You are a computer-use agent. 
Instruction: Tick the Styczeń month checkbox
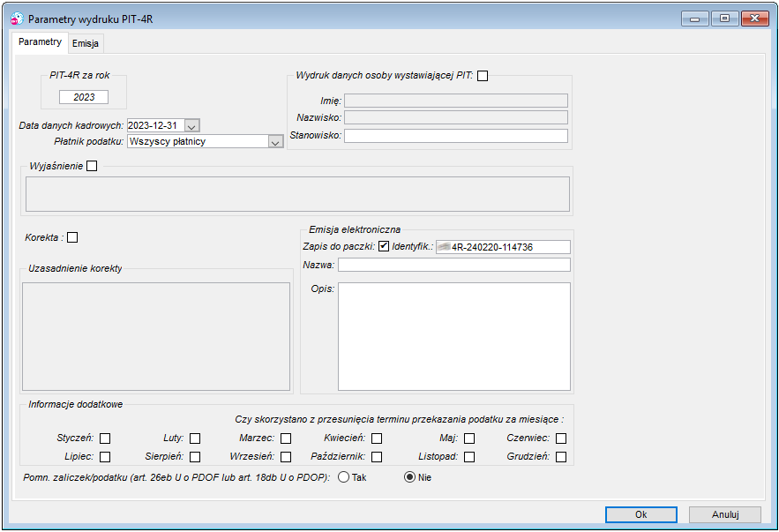click(x=105, y=438)
